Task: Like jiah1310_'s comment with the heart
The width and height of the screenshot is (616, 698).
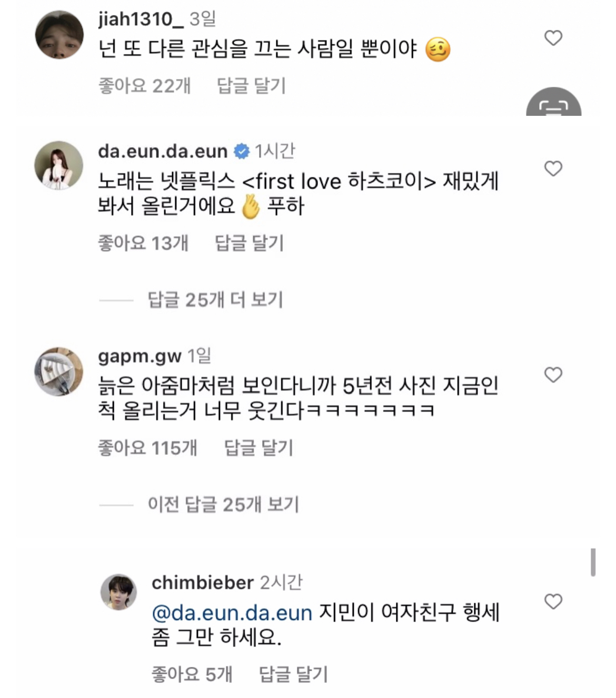Action: (x=553, y=38)
